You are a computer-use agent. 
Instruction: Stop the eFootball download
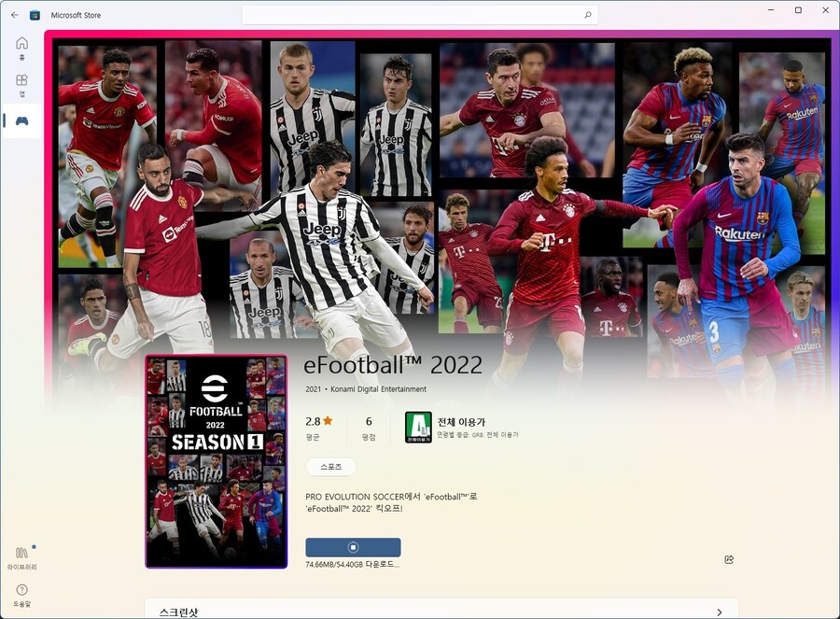pyautogui.click(x=353, y=547)
